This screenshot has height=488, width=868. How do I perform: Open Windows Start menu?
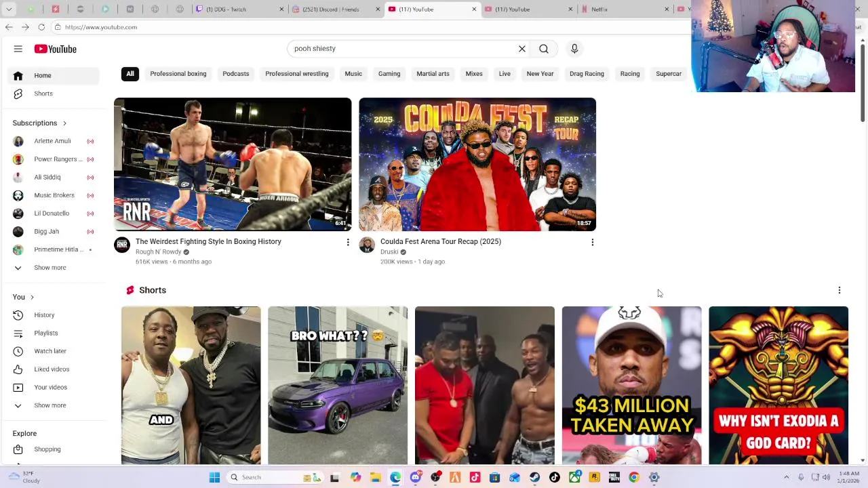214,477
